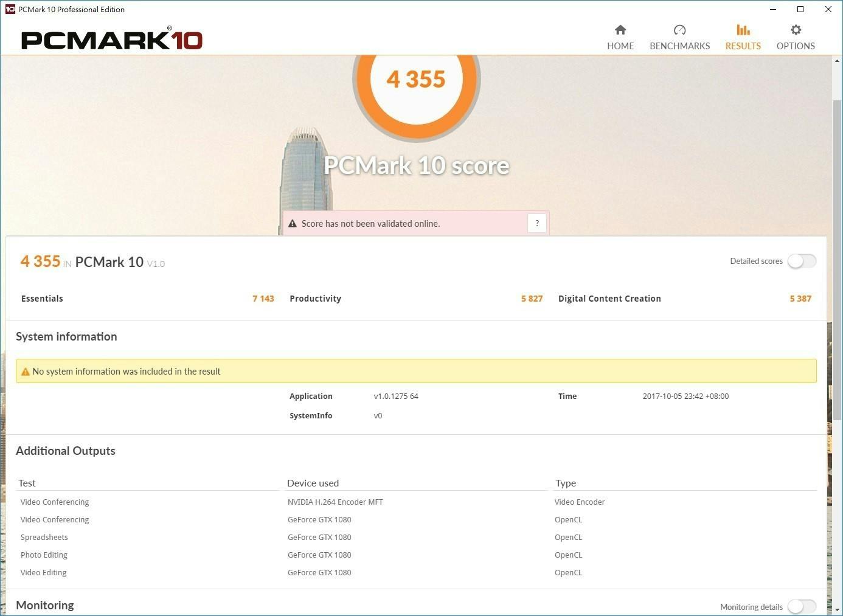This screenshot has width=843, height=616.
Task: Click the score validation warning triangle icon
Action: [293, 224]
